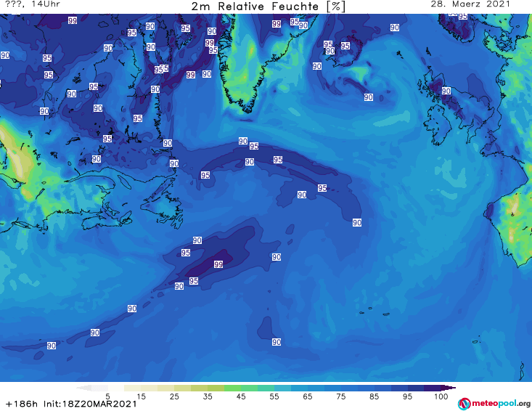This screenshot has height=411, width=532.
Task: Pick the bright green legend swatch above 45
Action: click(232, 388)
